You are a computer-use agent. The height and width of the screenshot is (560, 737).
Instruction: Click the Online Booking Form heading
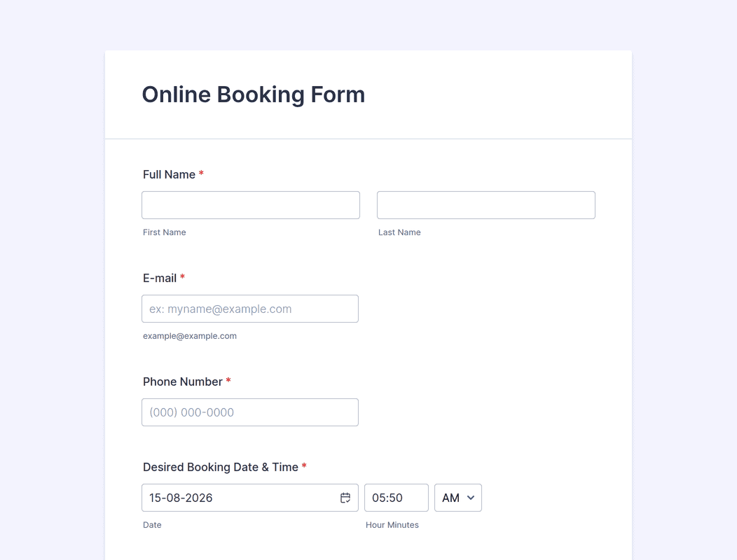254,94
